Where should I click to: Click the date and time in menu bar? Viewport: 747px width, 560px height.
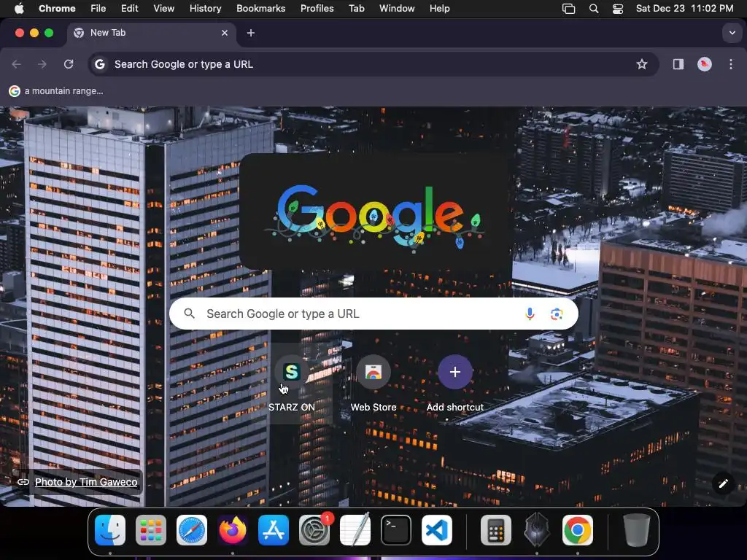tap(684, 9)
